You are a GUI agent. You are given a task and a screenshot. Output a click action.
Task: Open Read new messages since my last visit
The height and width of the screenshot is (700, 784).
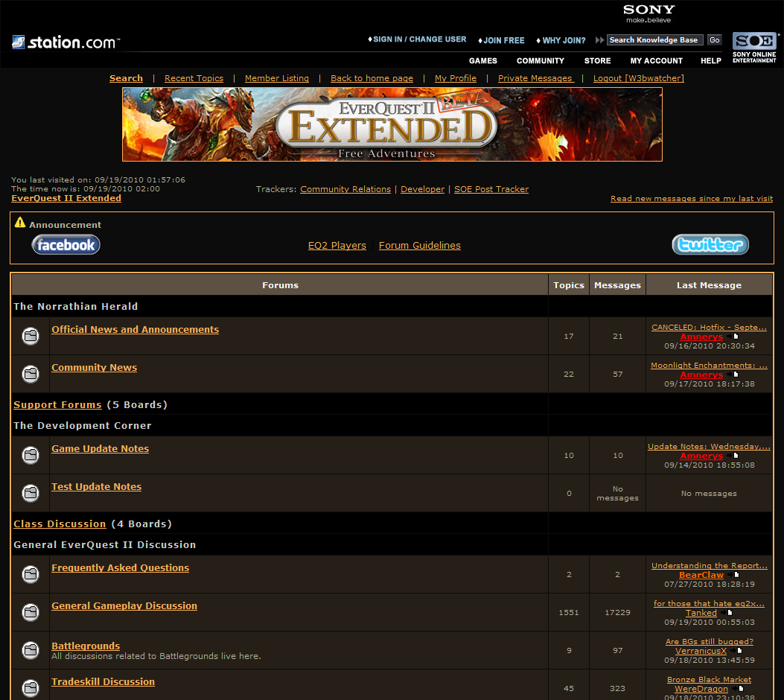coord(692,198)
